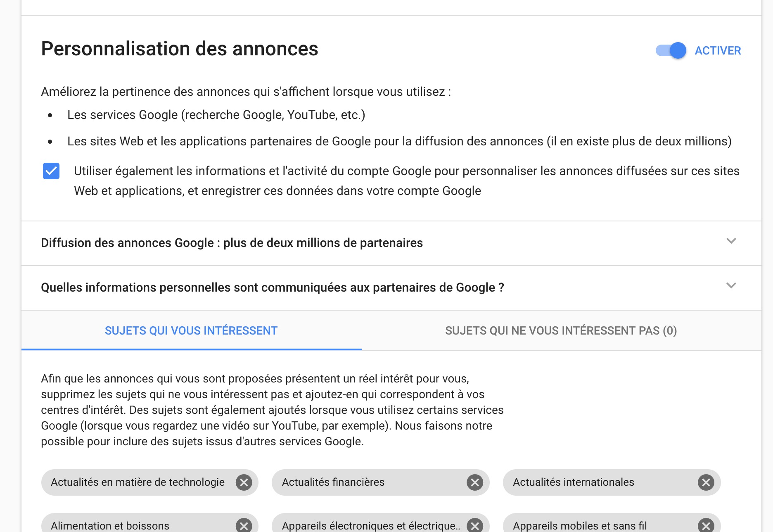Image resolution: width=773 pixels, height=532 pixels.
Task: Select the Appareils mobiles et sans fil chip
Action: (580, 525)
